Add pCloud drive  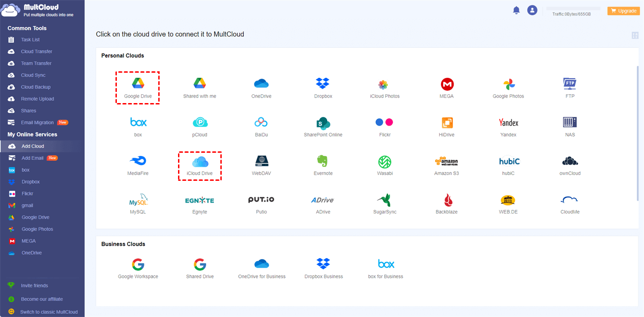[200, 126]
